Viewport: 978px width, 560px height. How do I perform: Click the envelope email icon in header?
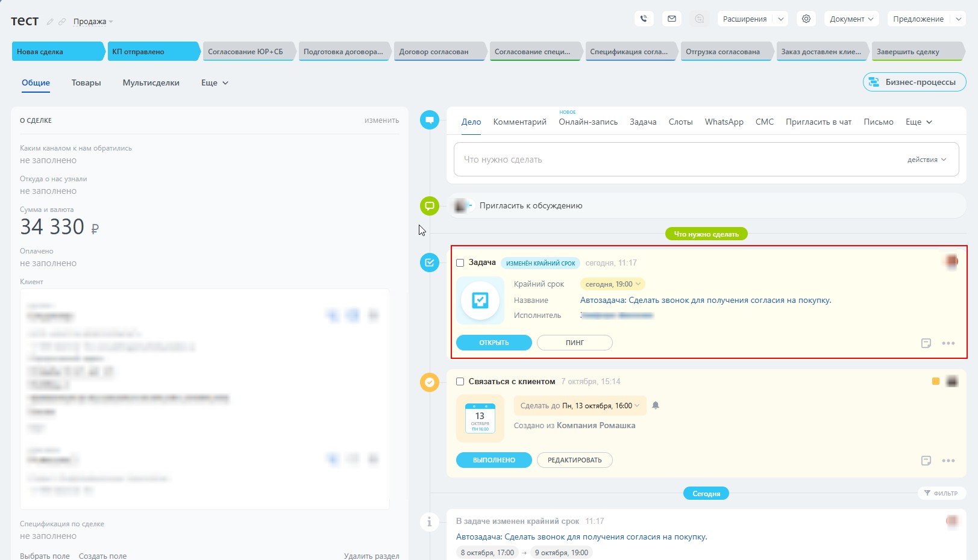coord(672,19)
